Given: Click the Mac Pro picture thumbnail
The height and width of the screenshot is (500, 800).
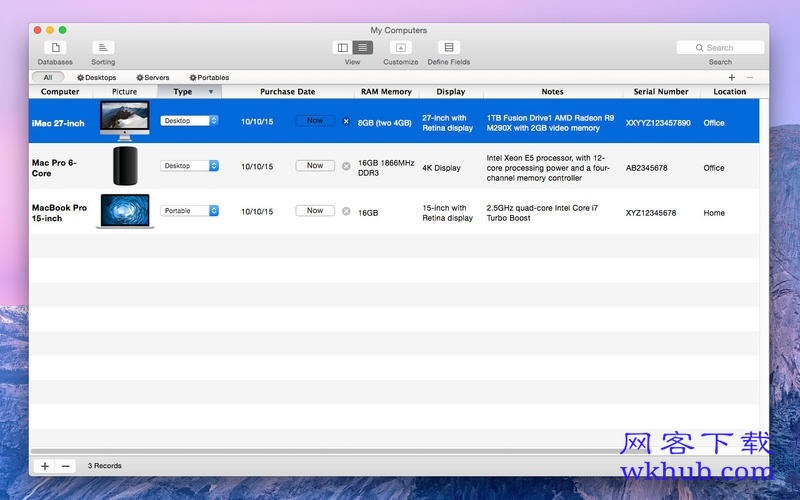Looking at the screenshot, I should (x=125, y=166).
